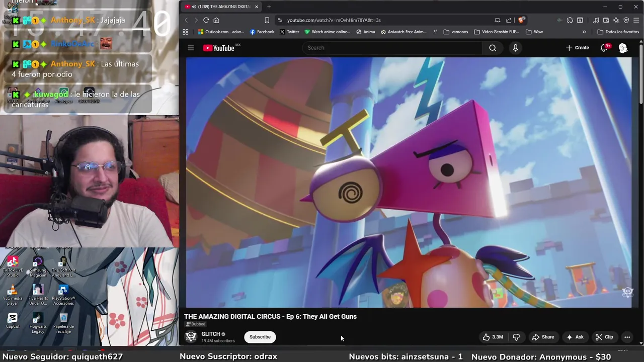Create a Clip from the video
This screenshot has height=362, width=644.
(604, 337)
